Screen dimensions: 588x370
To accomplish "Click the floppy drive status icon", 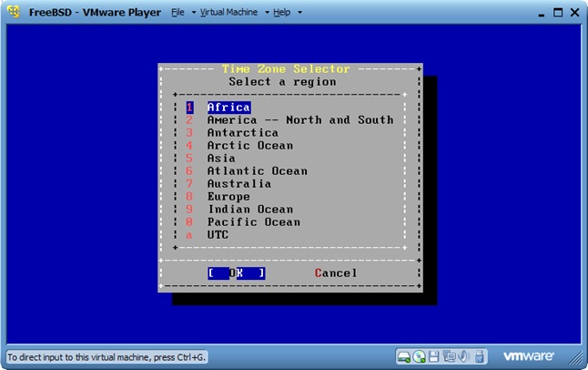I will coord(434,355).
